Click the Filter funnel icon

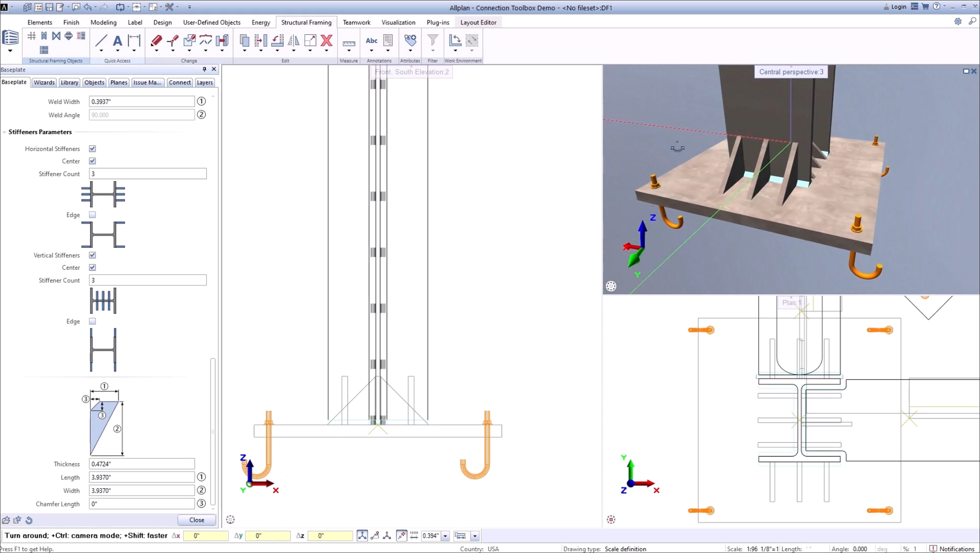point(433,40)
